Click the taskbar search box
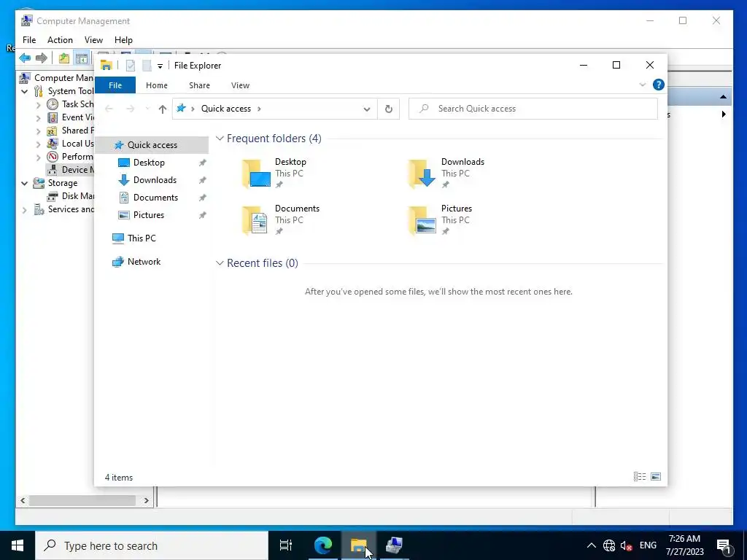Viewport: 747px width, 560px height. (152, 545)
